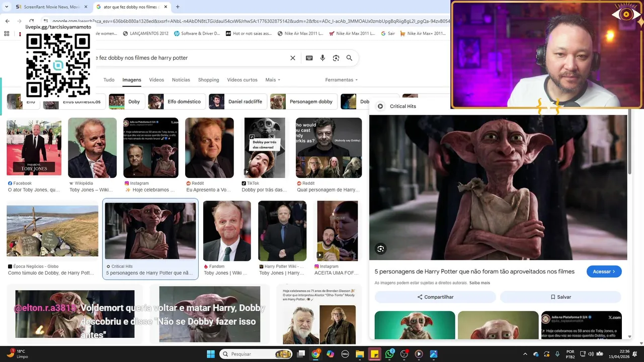Open the Época Negócios Dobby grave image
Image resolution: width=644 pixels, height=362 pixels.
[x=52, y=231]
